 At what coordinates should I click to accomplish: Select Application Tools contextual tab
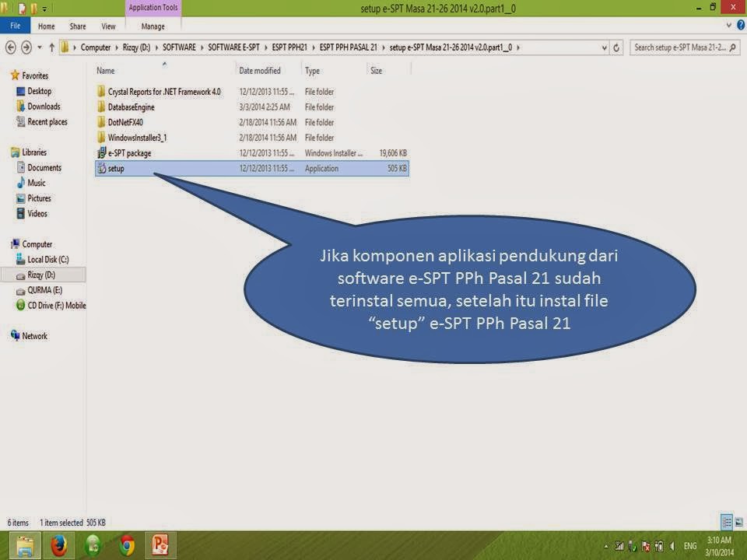pyautogui.click(x=153, y=8)
